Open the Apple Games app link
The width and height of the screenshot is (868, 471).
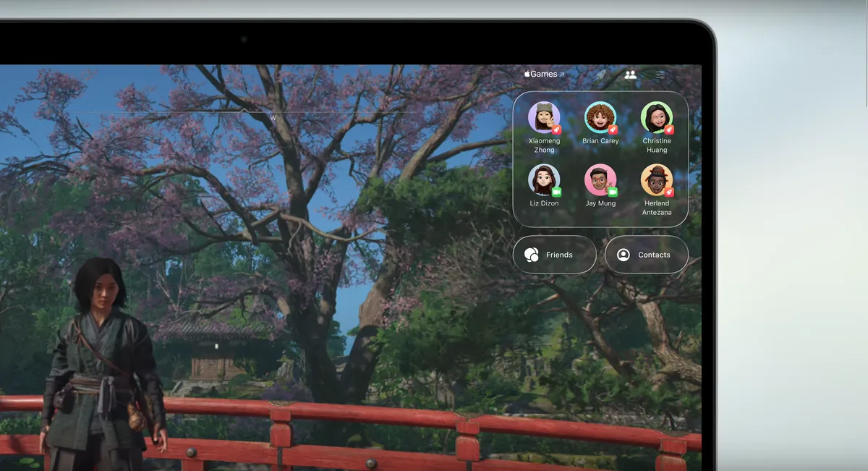544,74
